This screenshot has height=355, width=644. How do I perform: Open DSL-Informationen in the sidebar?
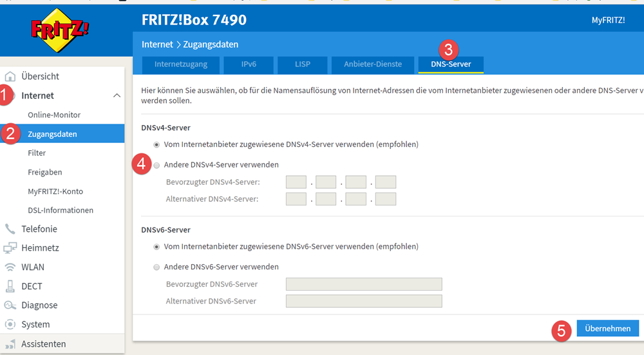click(61, 211)
